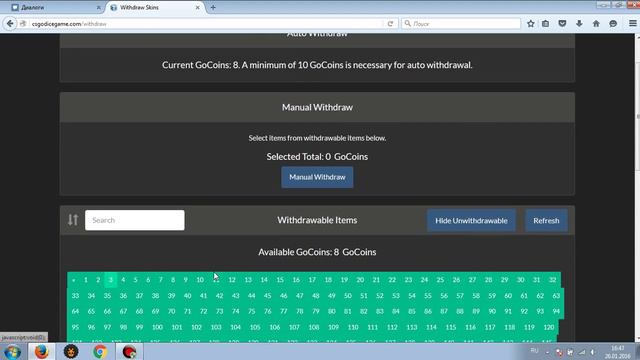The width and height of the screenshot is (640, 360).
Task: Click the Manual Withdraw button
Action: (x=317, y=177)
